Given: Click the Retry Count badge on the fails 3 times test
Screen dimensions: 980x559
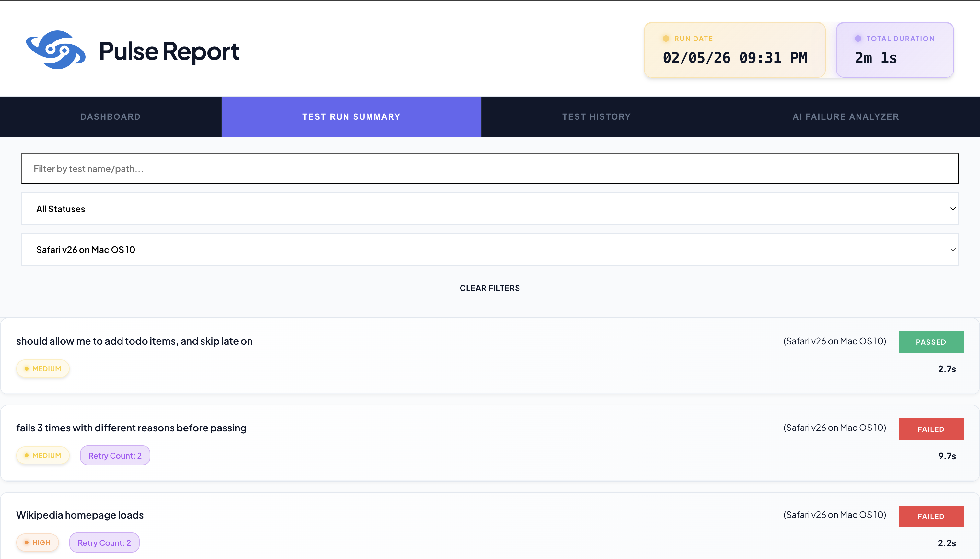Looking at the screenshot, I should click(x=115, y=456).
